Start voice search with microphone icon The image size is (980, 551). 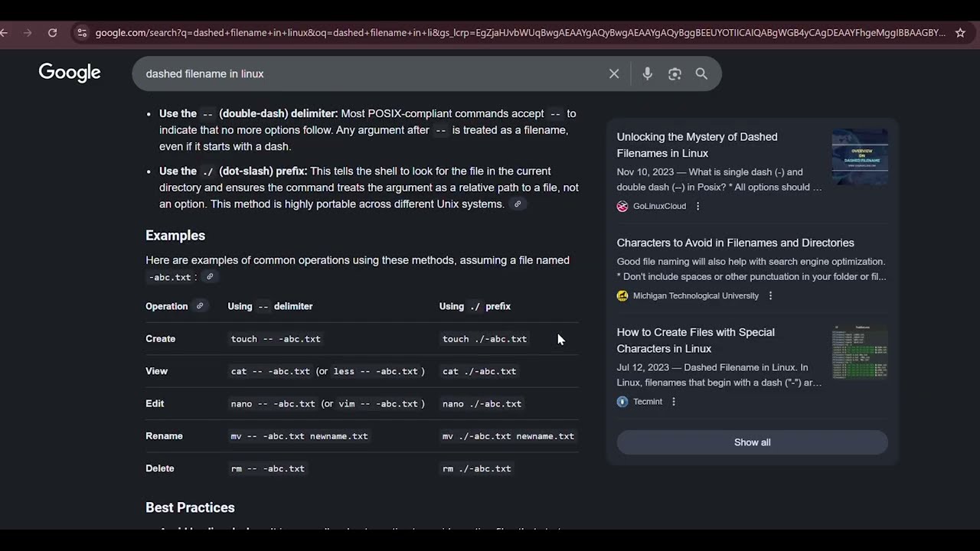coord(647,73)
